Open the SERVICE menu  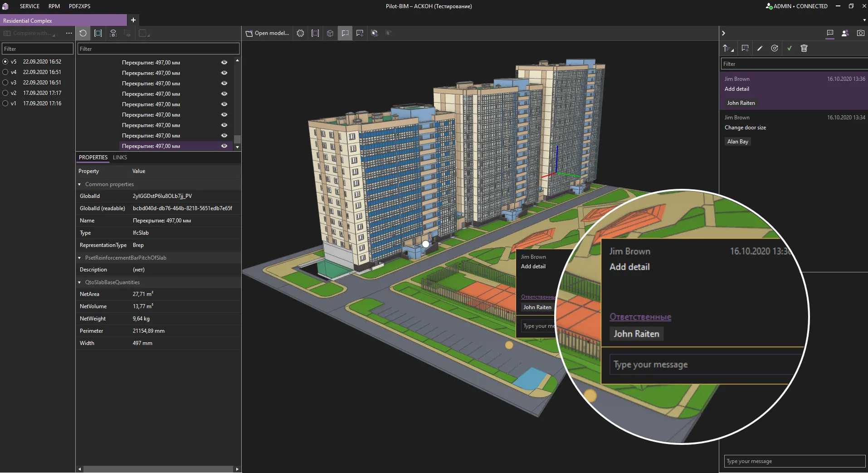point(29,6)
